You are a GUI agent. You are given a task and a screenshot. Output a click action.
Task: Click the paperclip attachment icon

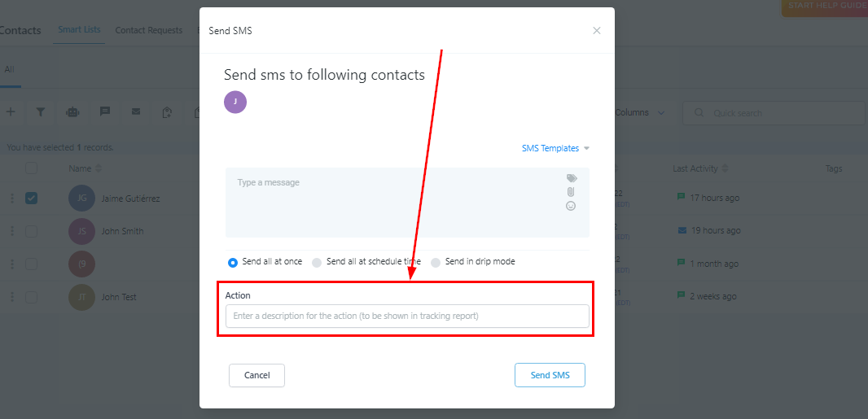click(572, 192)
